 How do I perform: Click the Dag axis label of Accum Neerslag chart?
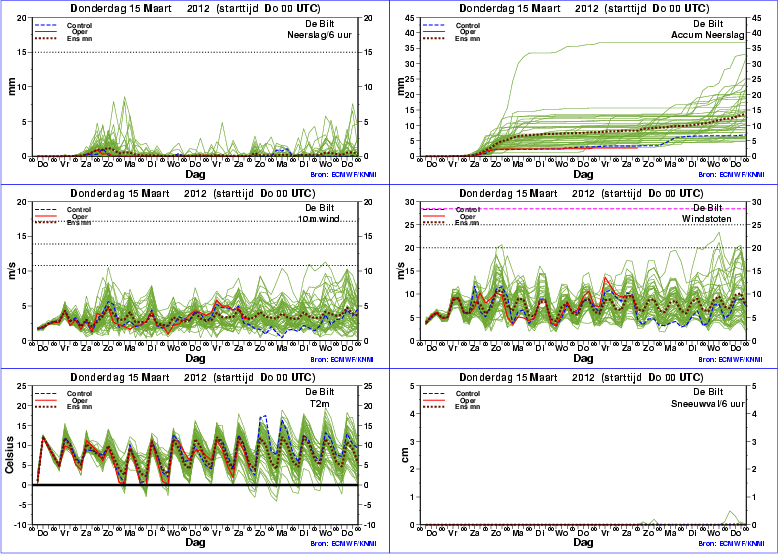point(584,174)
